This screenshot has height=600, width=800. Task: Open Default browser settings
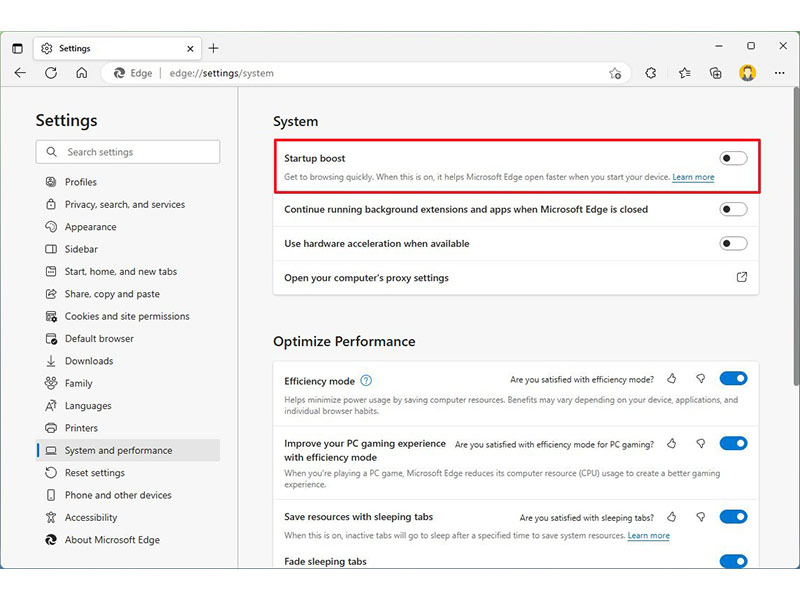pyautogui.click(x=128, y=339)
